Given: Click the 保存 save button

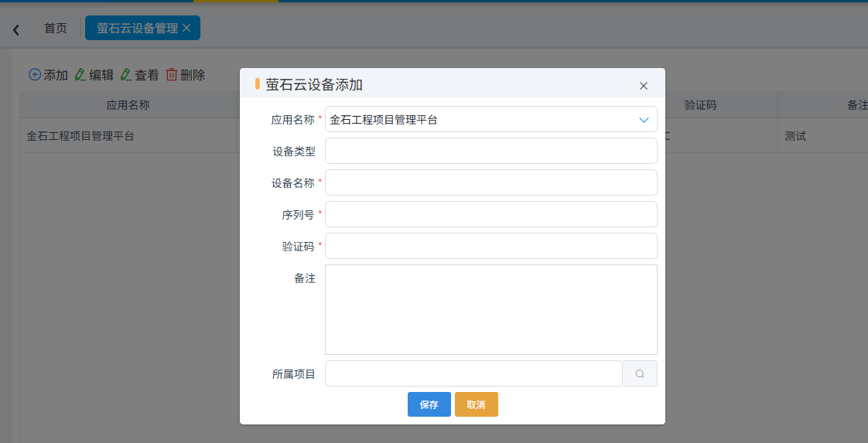Looking at the screenshot, I should [x=429, y=404].
